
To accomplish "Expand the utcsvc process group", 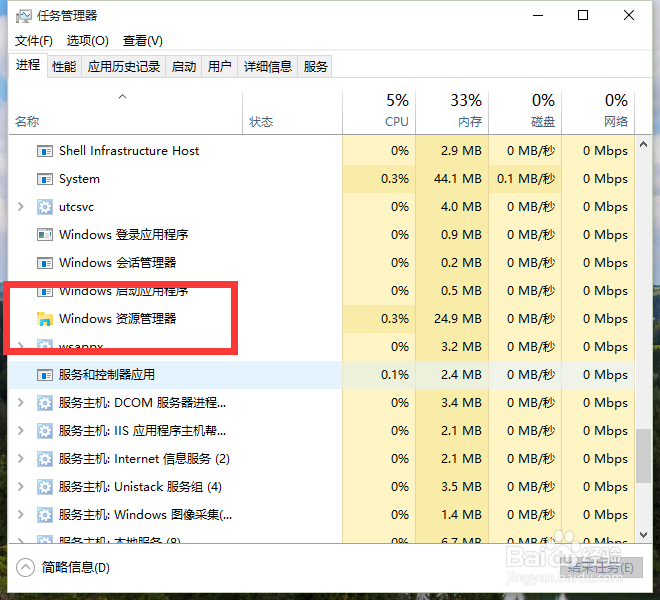I will tap(20, 207).
